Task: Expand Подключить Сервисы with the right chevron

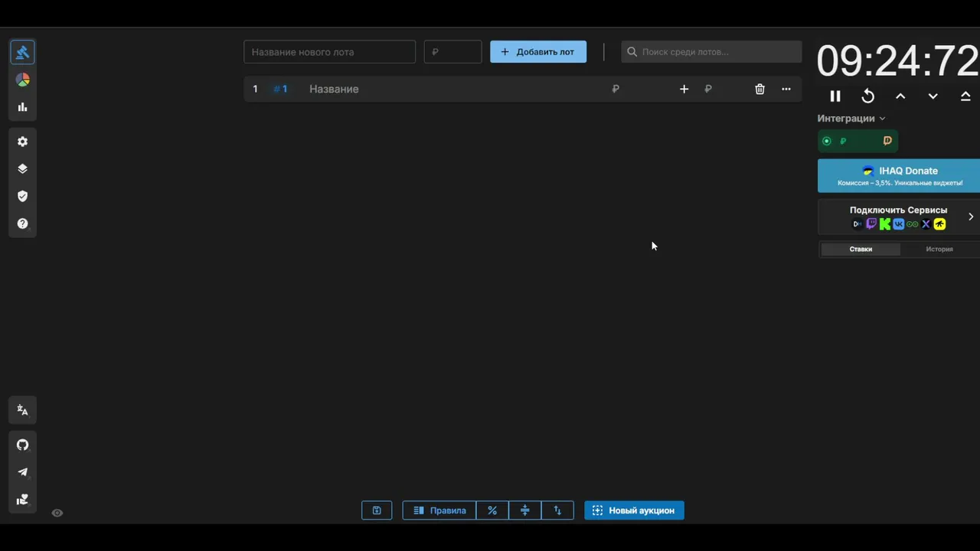Action: pyautogui.click(x=971, y=217)
